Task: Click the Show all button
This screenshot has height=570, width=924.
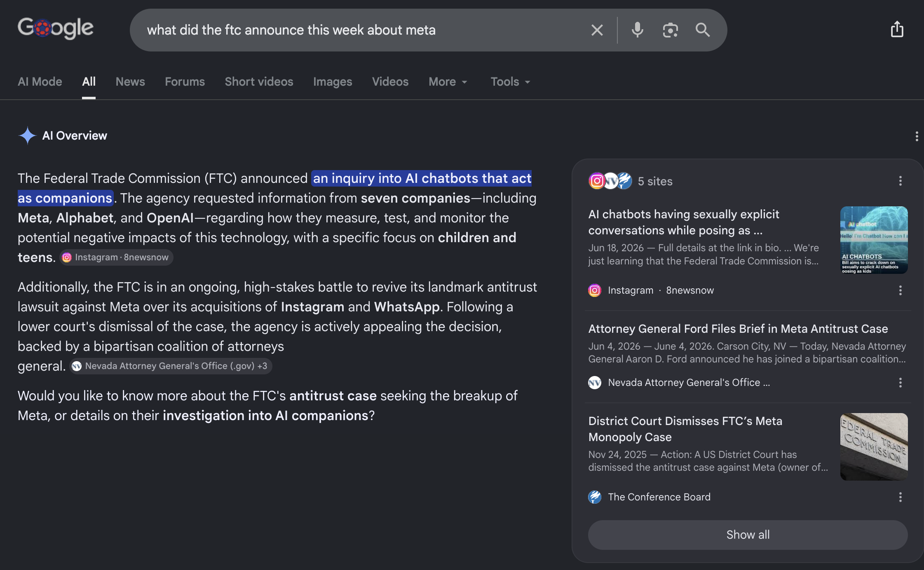Action: [748, 535]
